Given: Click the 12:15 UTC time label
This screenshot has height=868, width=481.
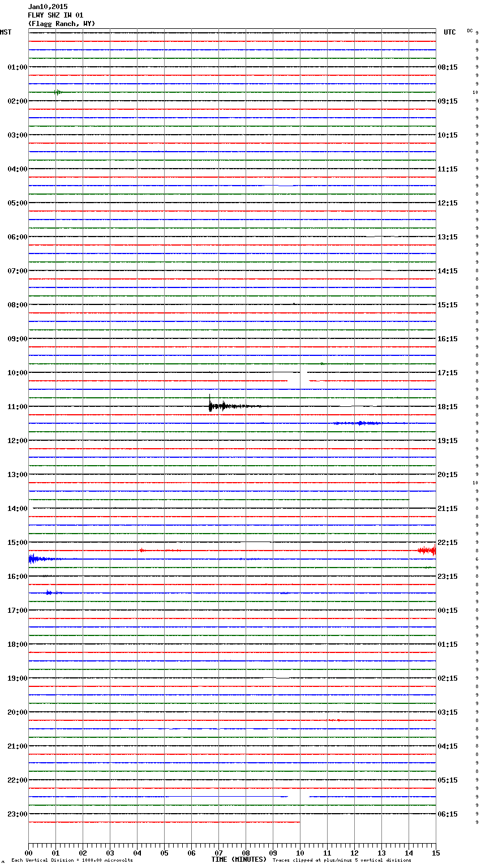Looking at the screenshot, I should tap(448, 203).
